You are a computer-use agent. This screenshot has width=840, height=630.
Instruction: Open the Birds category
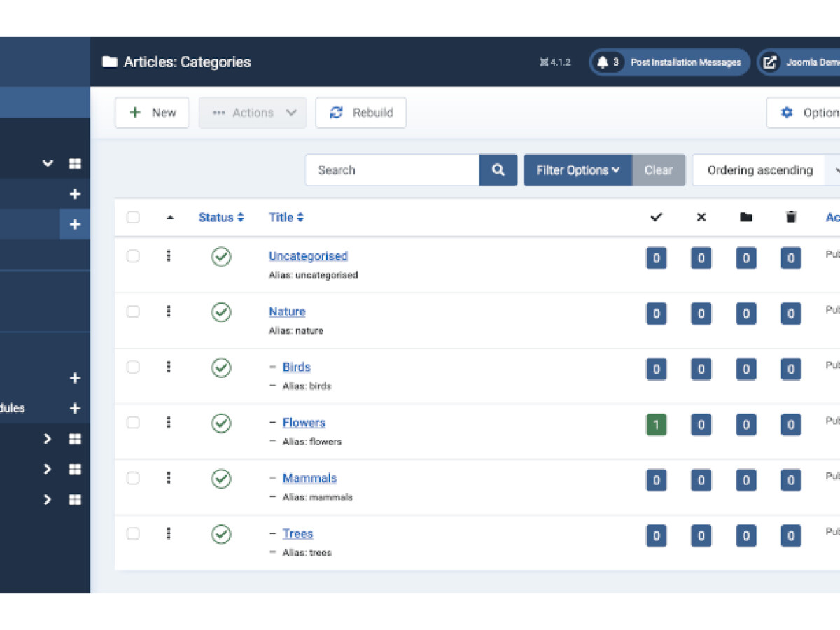[297, 367]
